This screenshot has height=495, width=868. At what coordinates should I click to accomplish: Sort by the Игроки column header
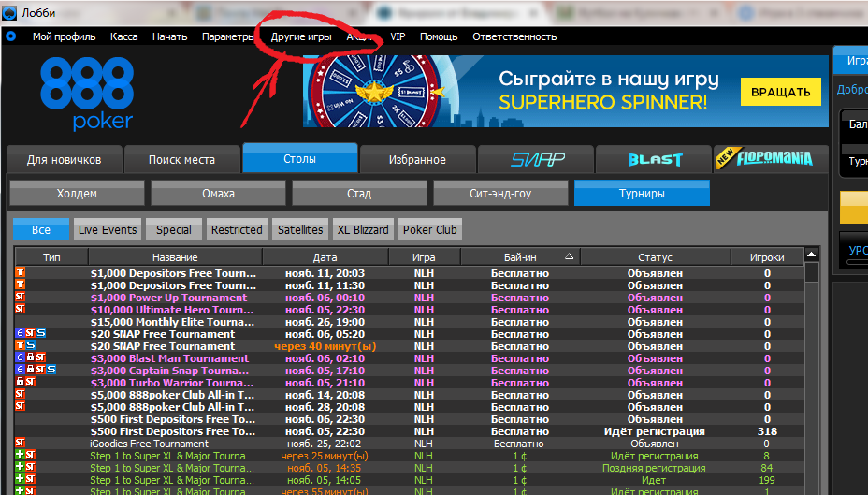[x=767, y=257]
